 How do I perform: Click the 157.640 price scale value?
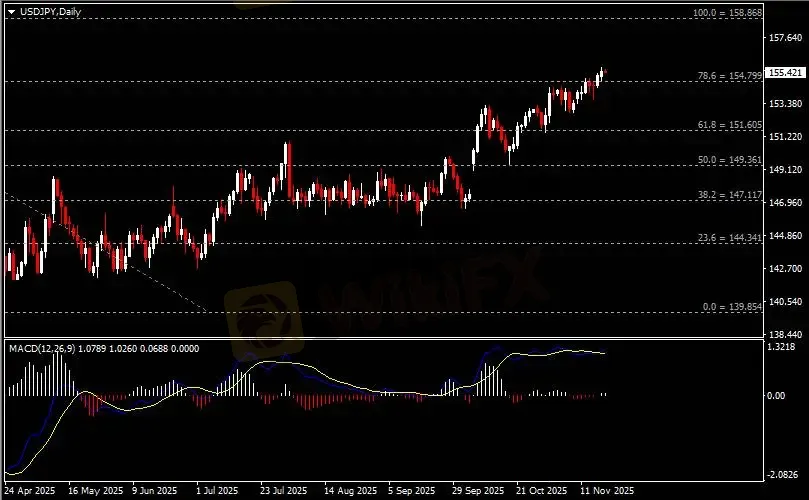[x=785, y=38]
